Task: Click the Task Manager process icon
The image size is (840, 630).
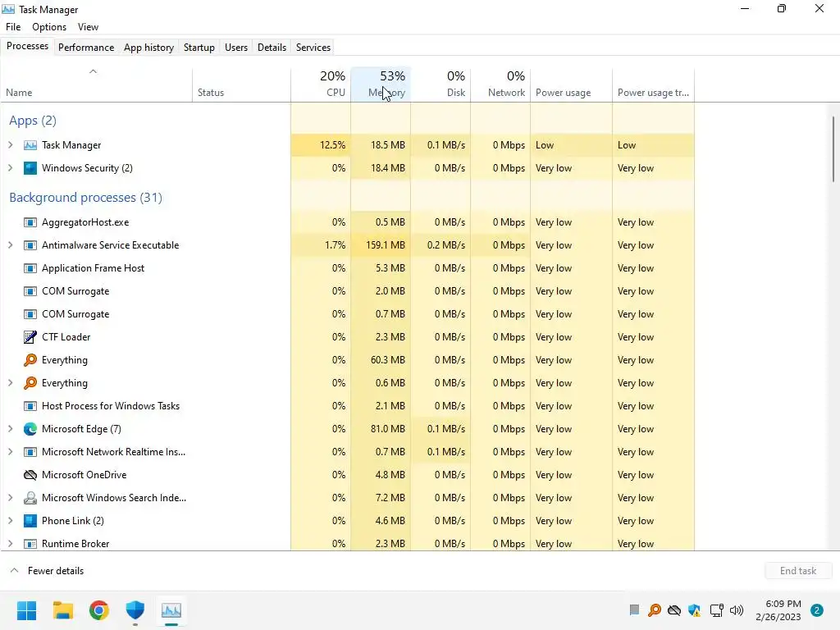Action: pos(30,145)
